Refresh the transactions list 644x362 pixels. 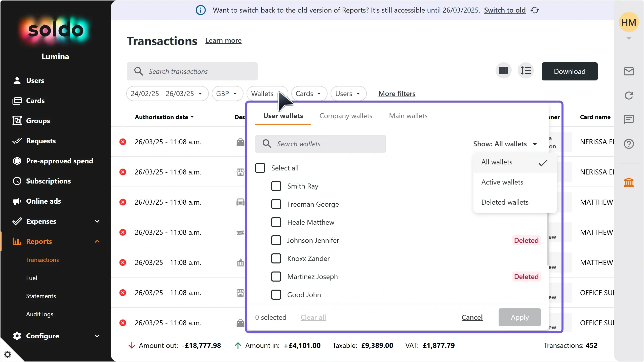tap(629, 95)
